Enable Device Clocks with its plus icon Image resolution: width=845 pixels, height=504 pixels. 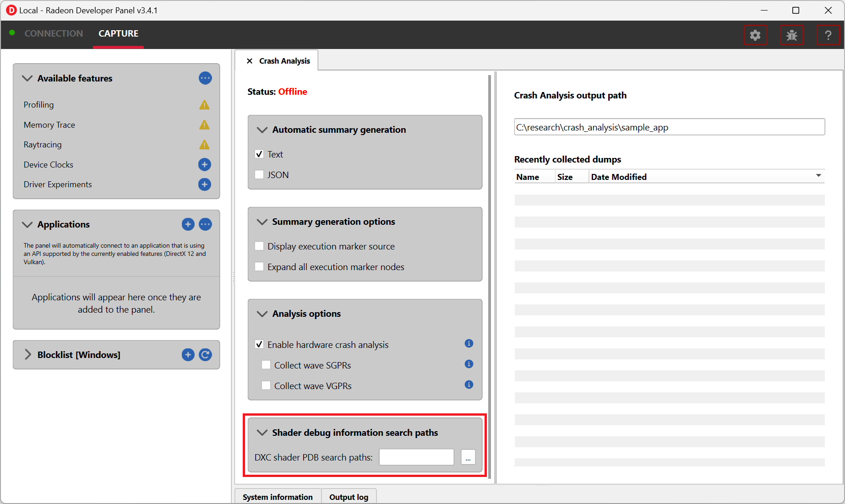tap(204, 164)
